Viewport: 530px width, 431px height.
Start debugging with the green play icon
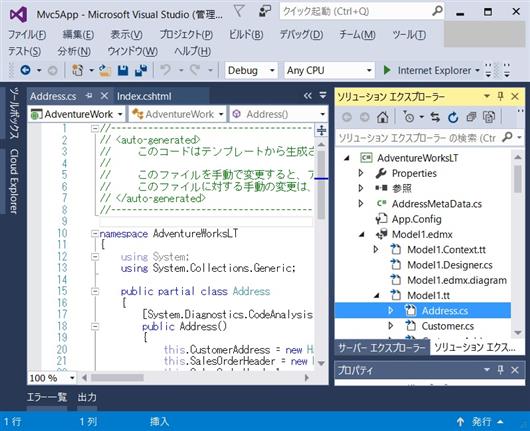click(x=387, y=70)
